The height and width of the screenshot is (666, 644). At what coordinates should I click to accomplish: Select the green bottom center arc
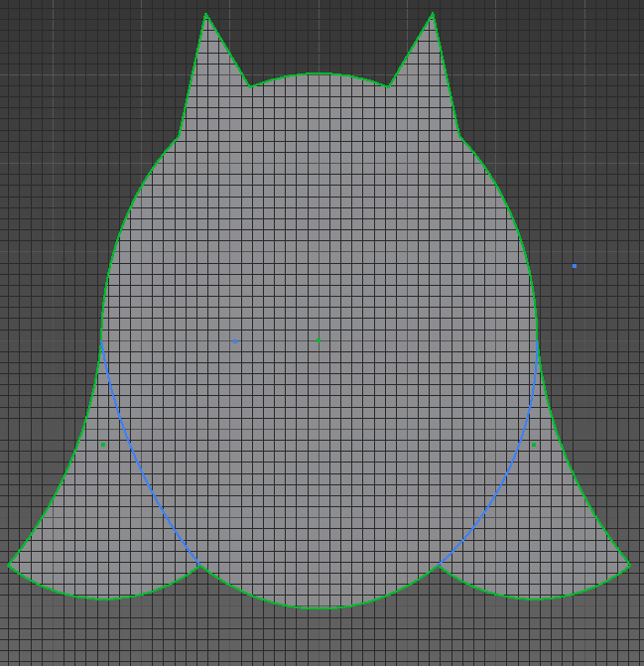click(x=319, y=608)
